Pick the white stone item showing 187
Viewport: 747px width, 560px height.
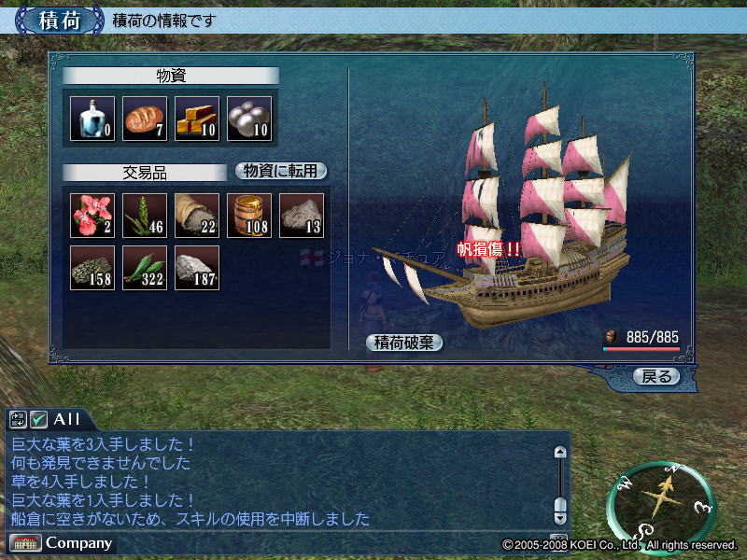point(197,268)
